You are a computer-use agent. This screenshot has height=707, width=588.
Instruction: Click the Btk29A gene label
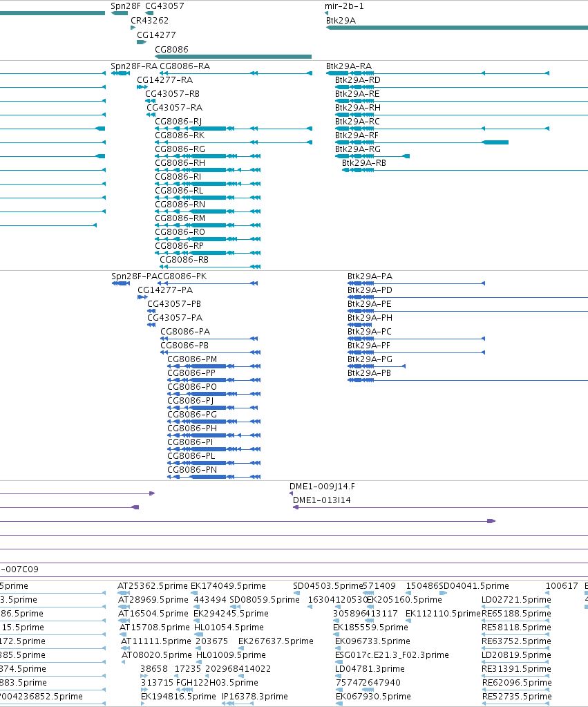(x=341, y=21)
